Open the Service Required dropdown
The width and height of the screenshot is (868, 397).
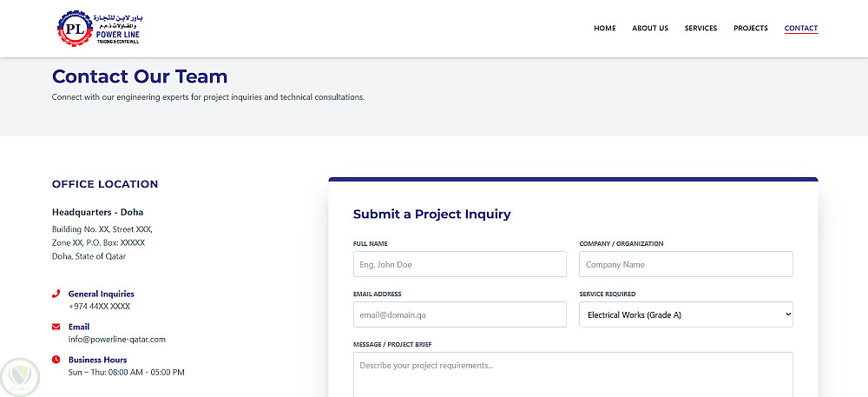pyautogui.click(x=686, y=314)
